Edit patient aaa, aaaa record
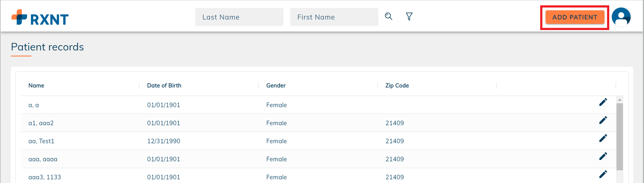644x183 pixels. point(603,156)
